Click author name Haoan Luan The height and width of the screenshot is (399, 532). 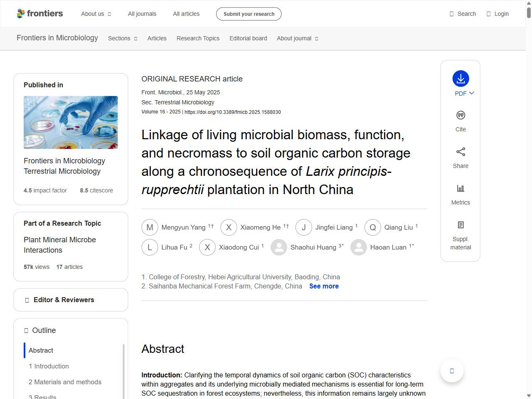(388, 247)
